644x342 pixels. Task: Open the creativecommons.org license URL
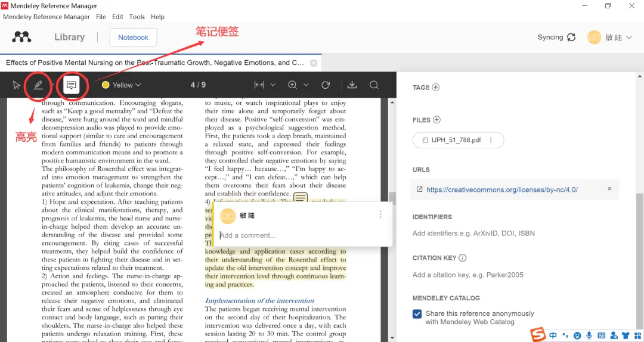coord(502,189)
